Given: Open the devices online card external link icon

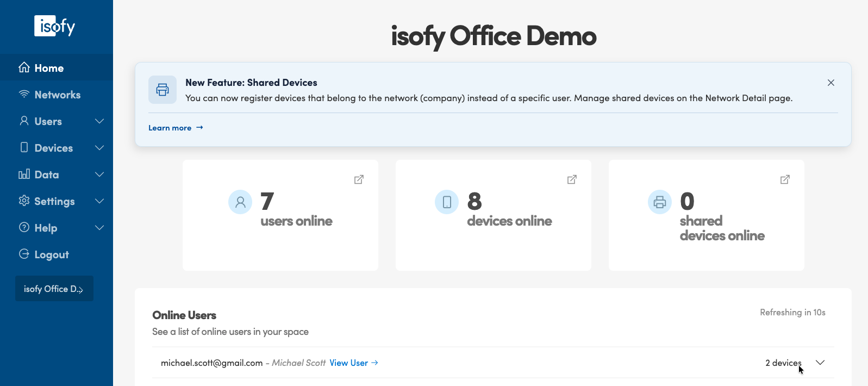Looking at the screenshot, I should [x=572, y=179].
